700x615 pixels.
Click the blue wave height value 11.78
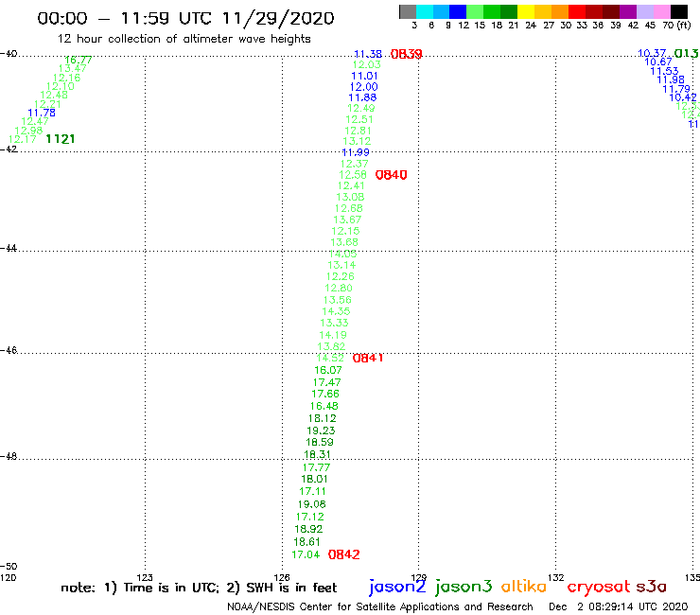pos(42,113)
